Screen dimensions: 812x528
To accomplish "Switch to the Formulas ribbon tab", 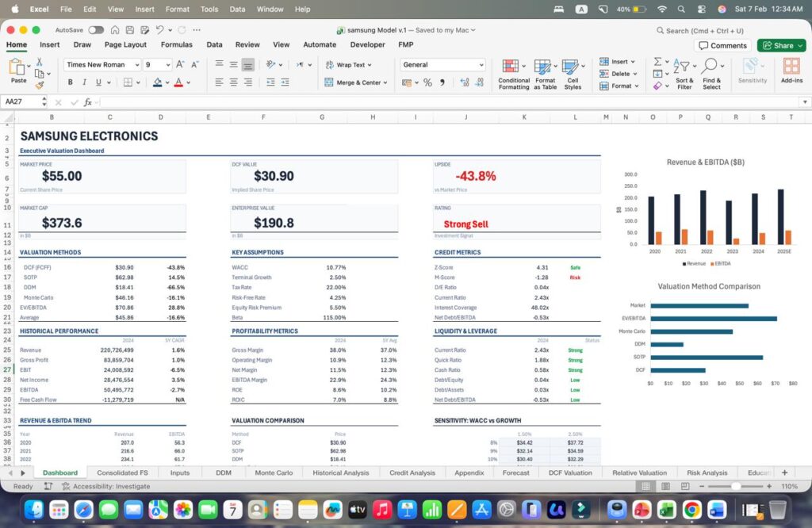I will point(176,45).
